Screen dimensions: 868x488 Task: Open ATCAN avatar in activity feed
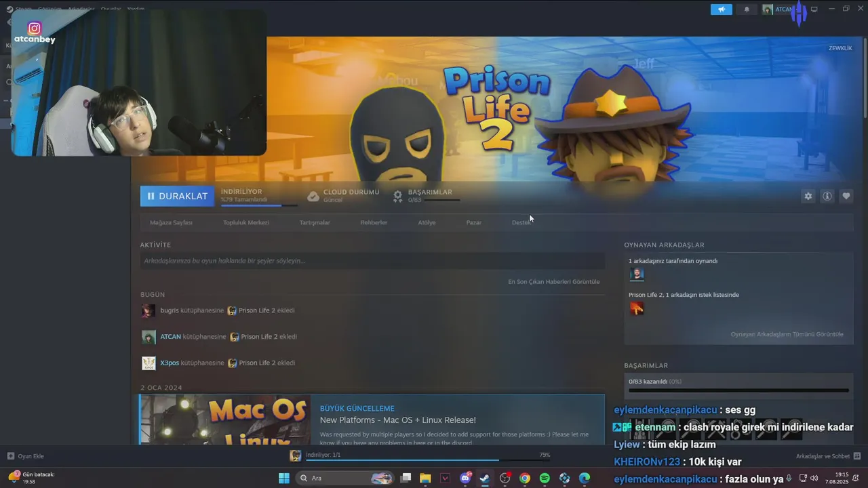(149, 337)
